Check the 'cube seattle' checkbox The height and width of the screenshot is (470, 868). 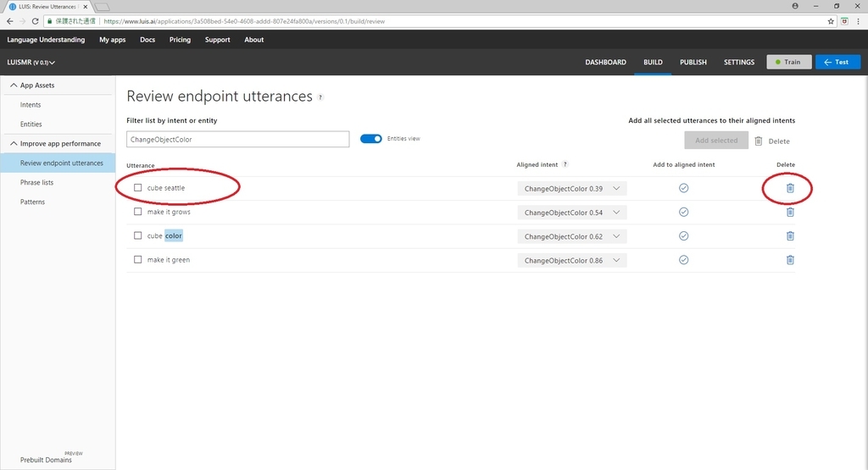click(138, 187)
